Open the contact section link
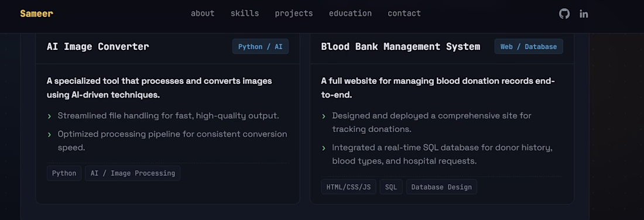The height and width of the screenshot is (220, 644). 404,13
